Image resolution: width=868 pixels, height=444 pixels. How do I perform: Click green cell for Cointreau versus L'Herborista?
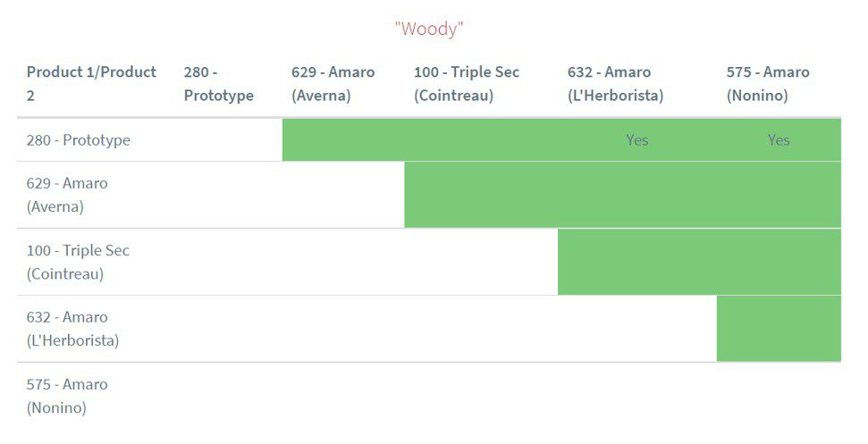[x=637, y=262]
